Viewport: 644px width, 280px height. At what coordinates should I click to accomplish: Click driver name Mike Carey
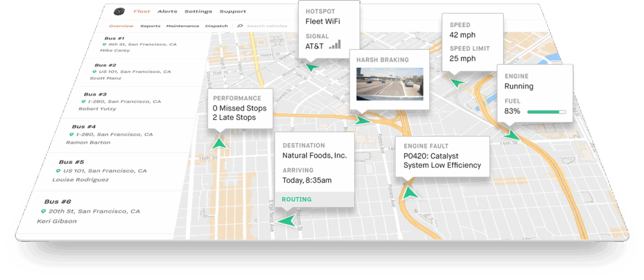[114, 50]
